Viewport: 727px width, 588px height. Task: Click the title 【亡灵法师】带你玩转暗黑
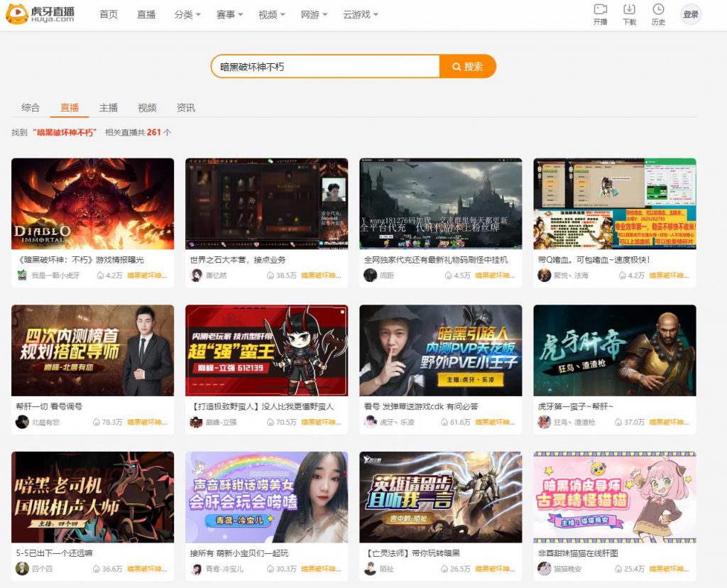412,552
